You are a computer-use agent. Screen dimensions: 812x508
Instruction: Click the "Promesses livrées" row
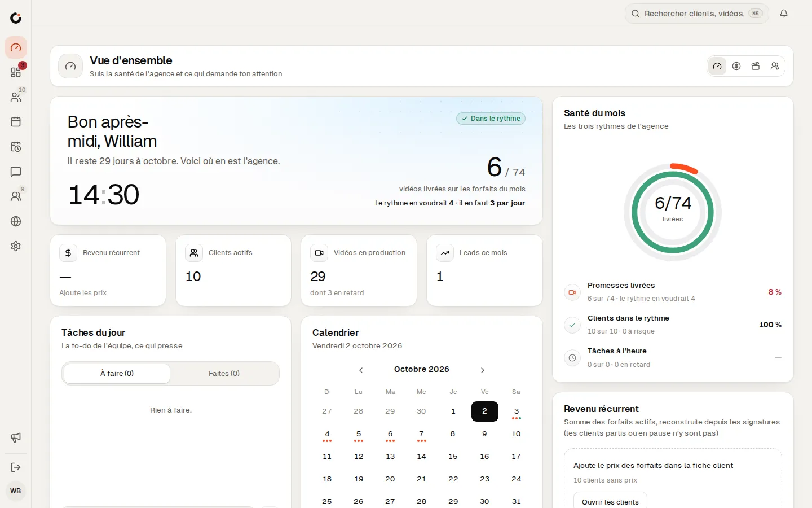[673, 292]
